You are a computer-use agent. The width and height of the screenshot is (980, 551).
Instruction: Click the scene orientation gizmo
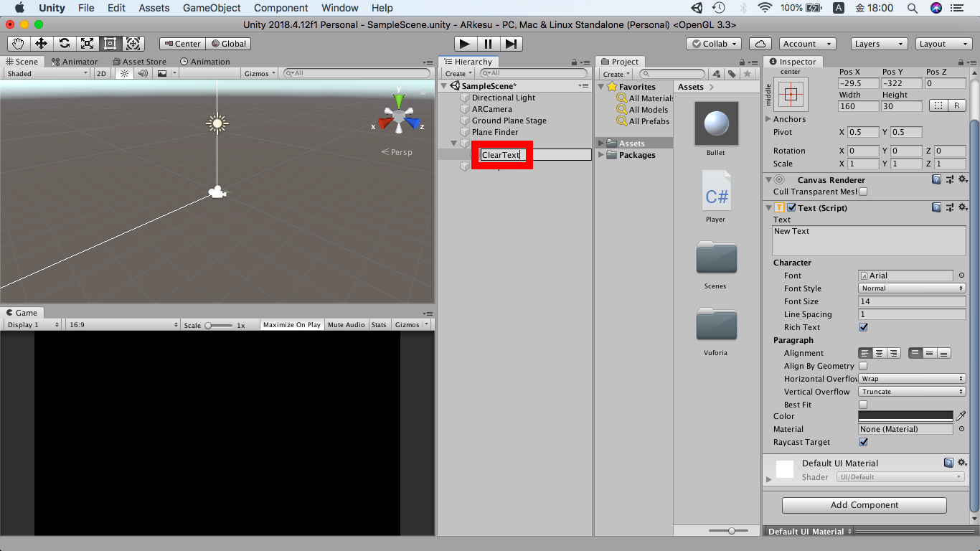coord(398,115)
